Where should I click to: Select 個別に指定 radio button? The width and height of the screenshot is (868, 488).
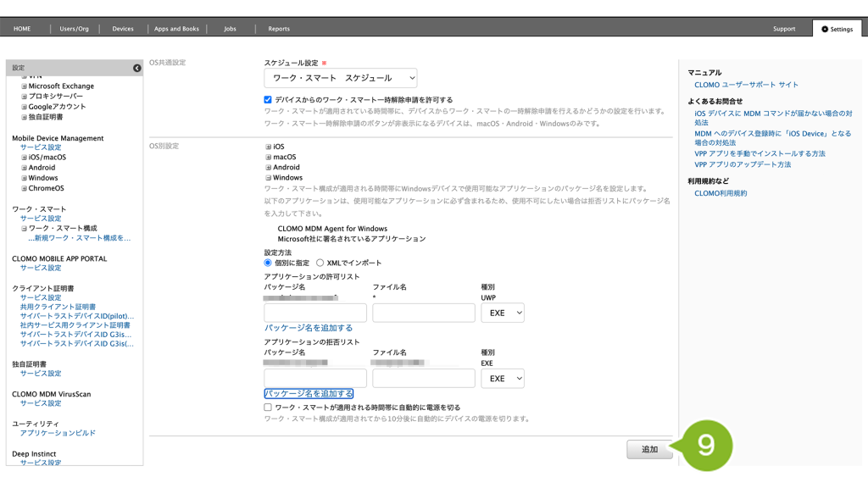(269, 263)
